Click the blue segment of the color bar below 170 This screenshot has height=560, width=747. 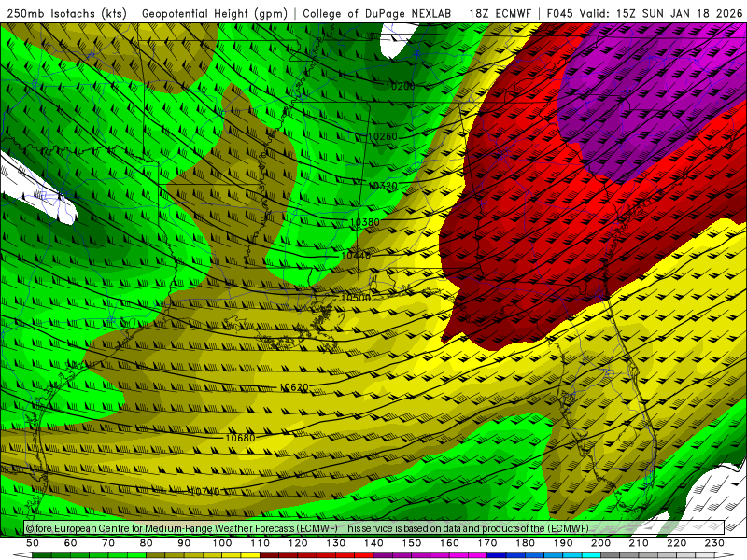pos(497,555)
